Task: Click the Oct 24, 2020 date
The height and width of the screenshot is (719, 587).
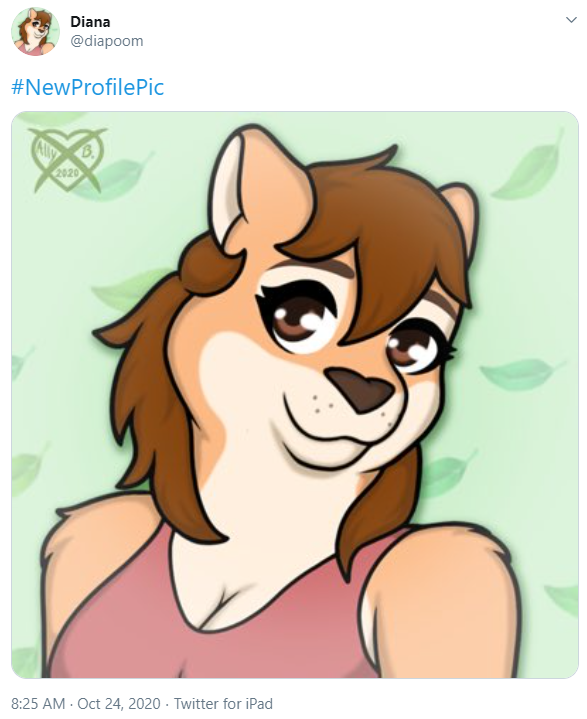Action: (119, 703)
